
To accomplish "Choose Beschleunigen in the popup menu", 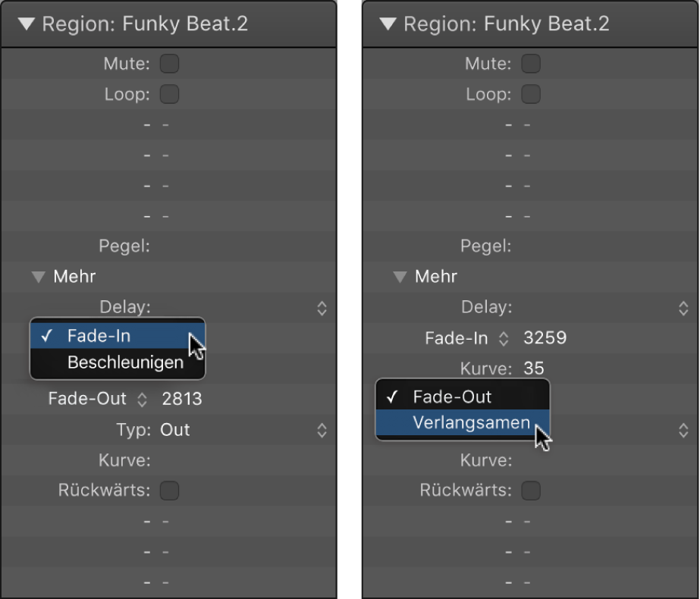I will [125, 362].
